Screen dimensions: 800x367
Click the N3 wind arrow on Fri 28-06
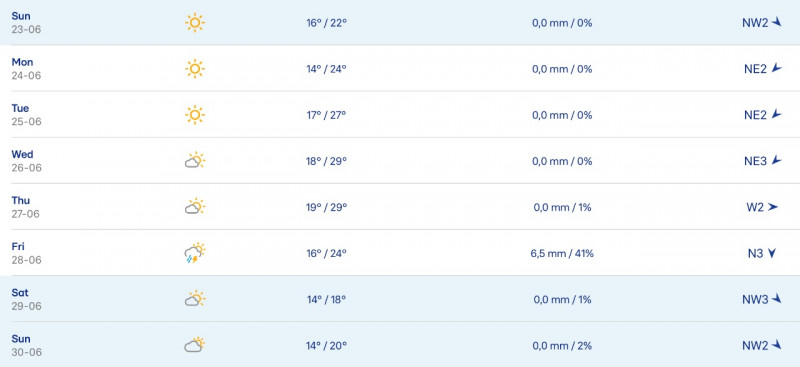(x=771, y=253)
